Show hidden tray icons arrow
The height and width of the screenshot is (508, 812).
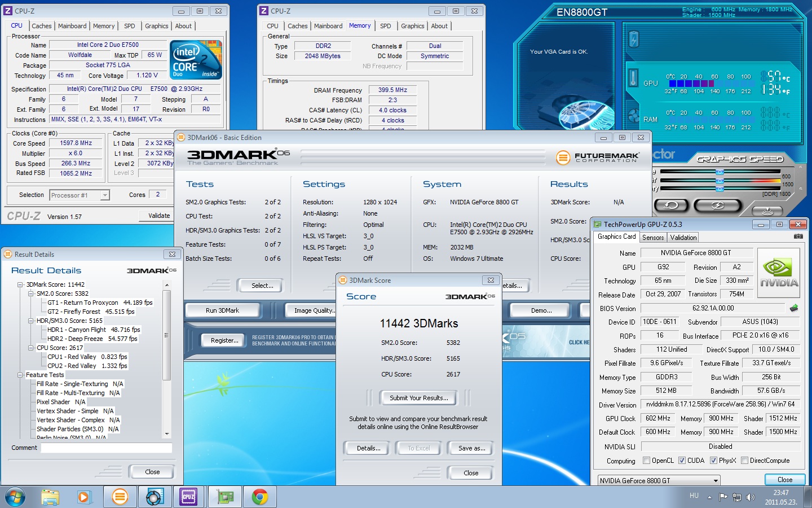(709, 497)
